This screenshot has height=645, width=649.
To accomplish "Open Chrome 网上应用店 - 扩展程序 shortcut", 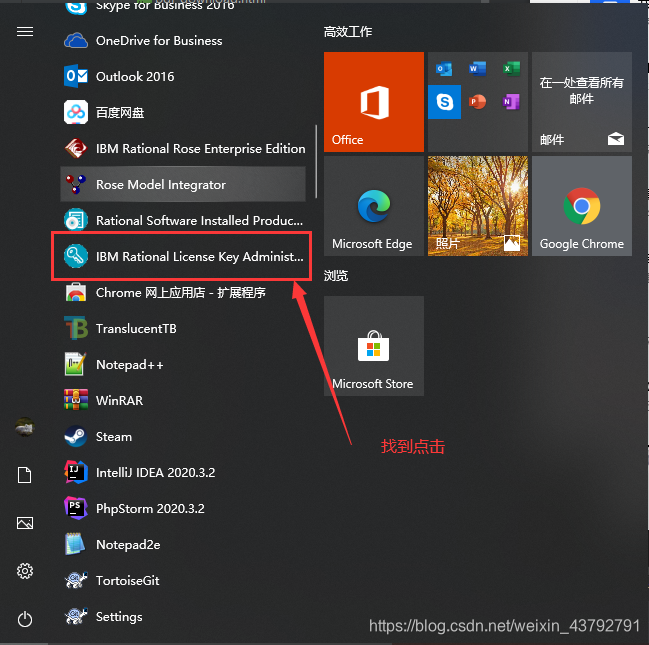I will click(x=183, y=292).
